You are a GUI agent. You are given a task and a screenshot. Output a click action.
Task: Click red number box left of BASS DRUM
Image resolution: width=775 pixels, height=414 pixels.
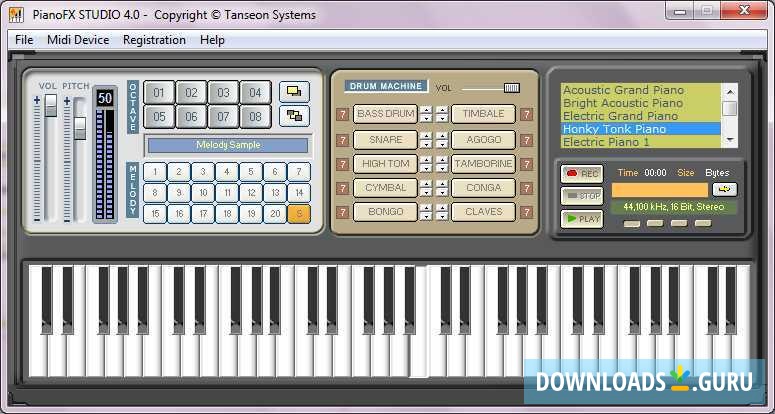coord(343,115)
